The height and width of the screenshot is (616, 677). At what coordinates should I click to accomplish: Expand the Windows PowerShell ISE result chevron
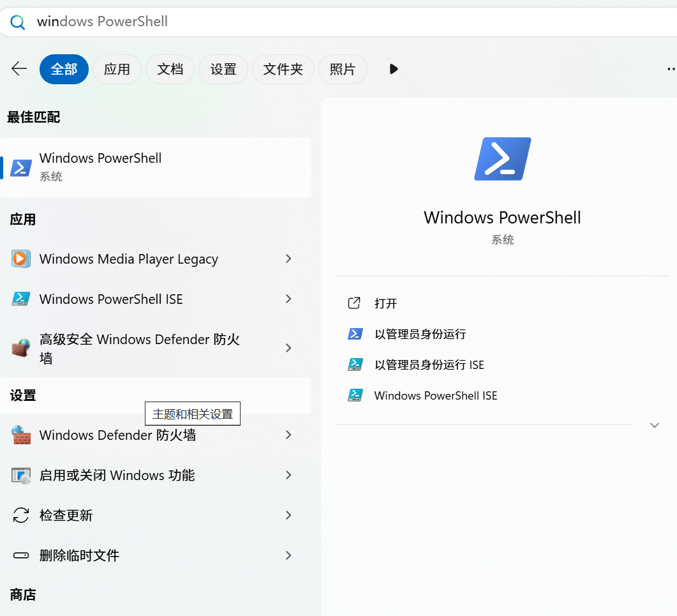288,299
